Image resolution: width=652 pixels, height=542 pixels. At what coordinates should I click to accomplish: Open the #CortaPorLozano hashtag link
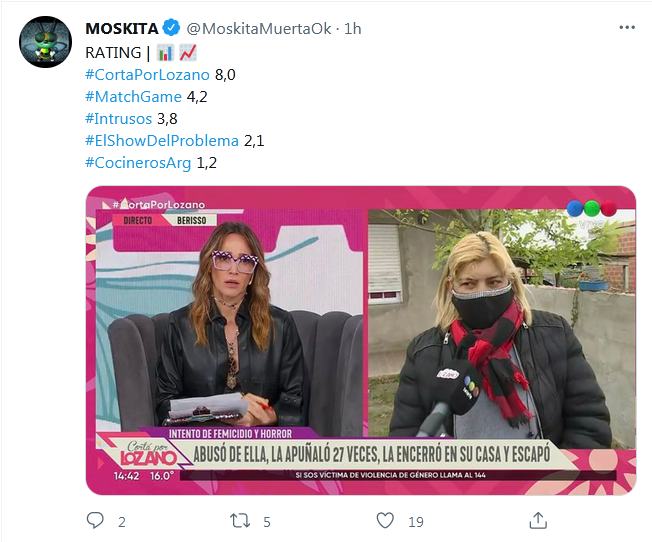click(x=147, y=75)
